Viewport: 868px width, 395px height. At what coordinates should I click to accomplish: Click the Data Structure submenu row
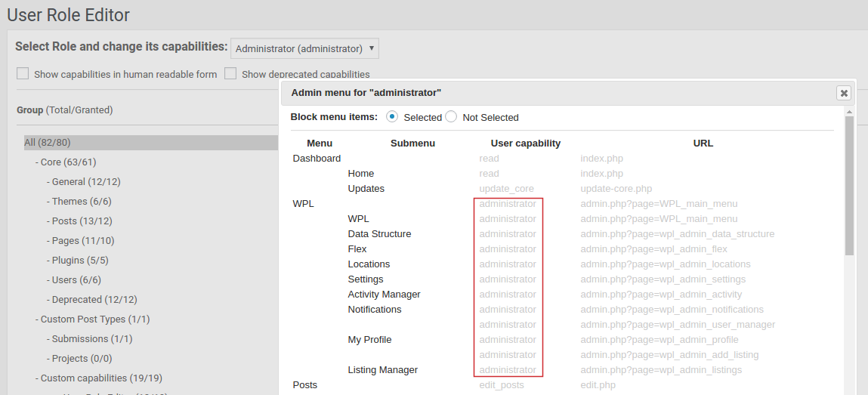[x=379, y=233]
